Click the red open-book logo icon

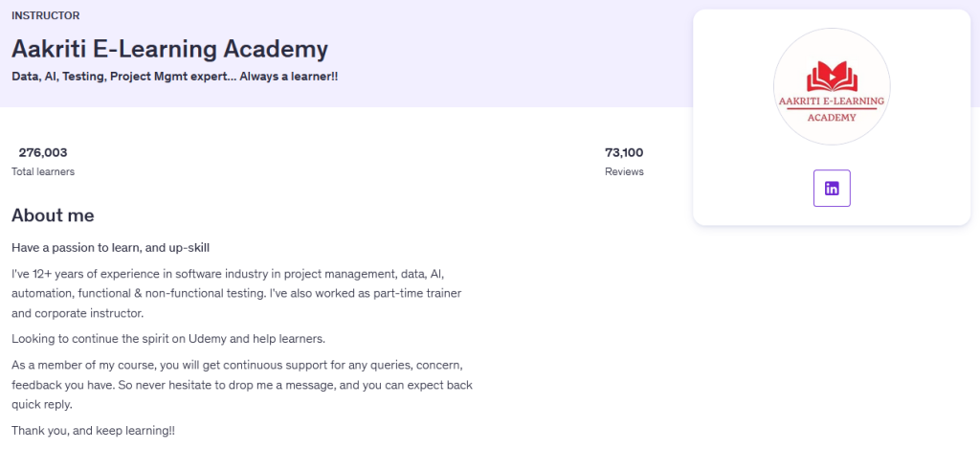pos(832,76)
